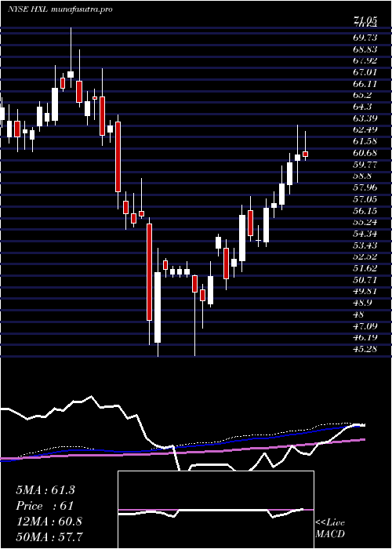Click the 48.9 price label
Image resolution: width=392 pixels, height=549 pixels.
[x=363, y=303]
